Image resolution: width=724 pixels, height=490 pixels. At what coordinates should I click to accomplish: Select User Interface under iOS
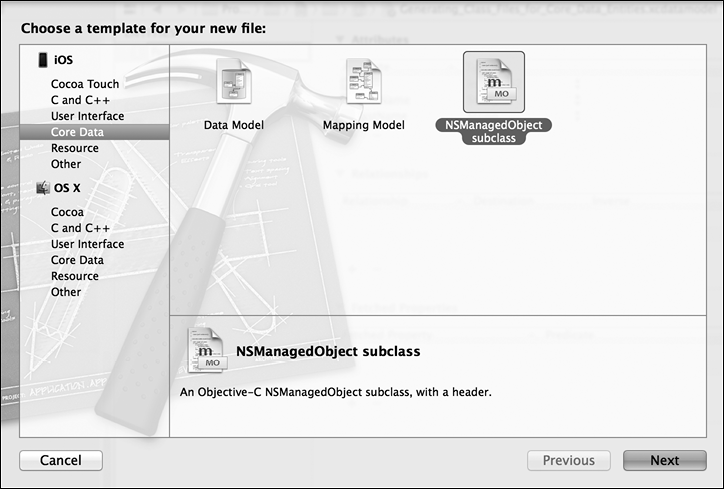pos(88,116)
